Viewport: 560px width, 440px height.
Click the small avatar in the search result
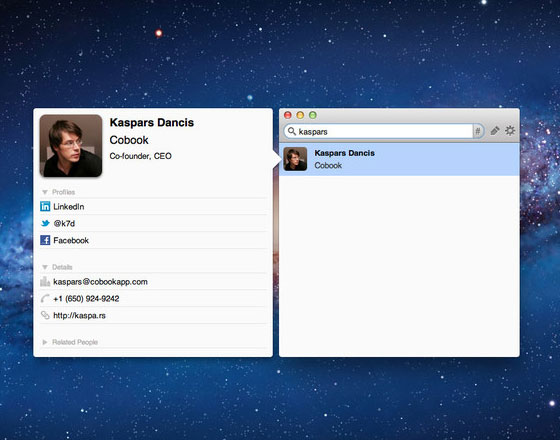point(295,159)
